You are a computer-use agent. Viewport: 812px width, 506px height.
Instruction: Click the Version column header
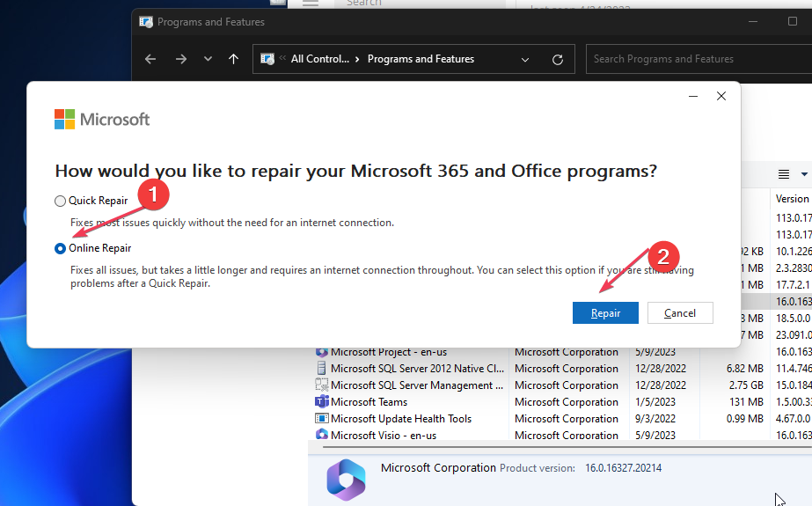point(792,199)
